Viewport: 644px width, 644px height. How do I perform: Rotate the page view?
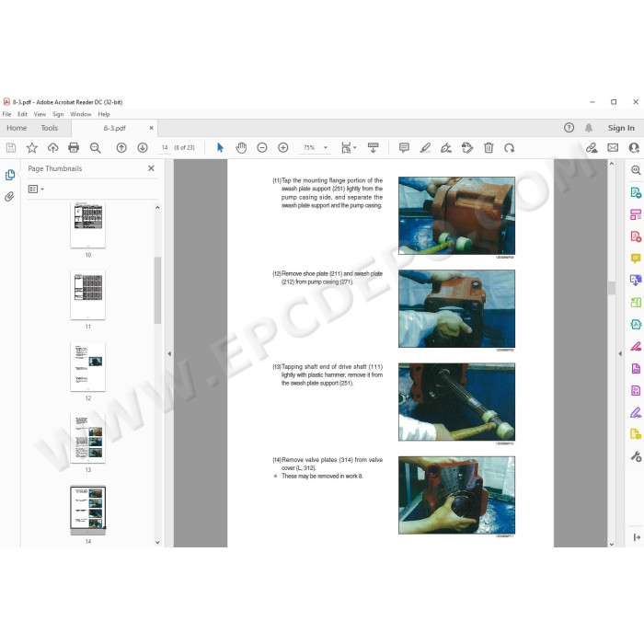point(510,148)
